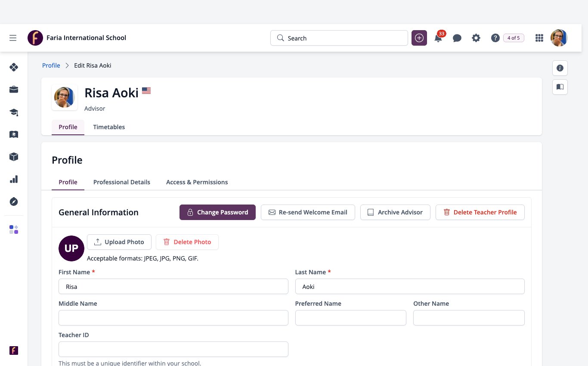
Task: Open the settings gear icon
Action: tap(476, 38)
